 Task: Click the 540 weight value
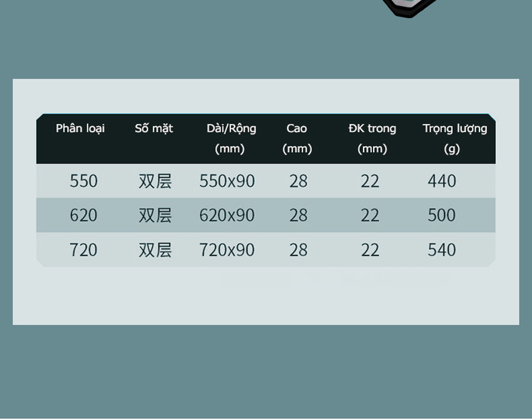pos(442,250)
